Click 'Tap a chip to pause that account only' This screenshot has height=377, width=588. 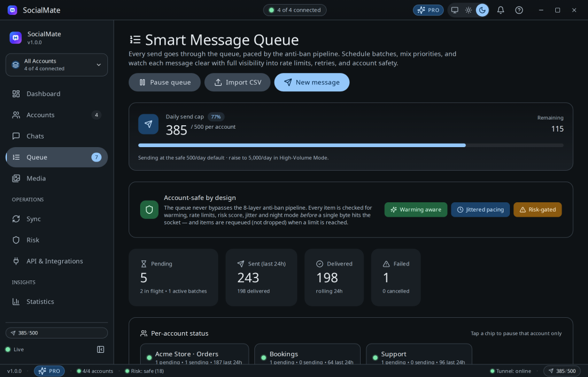coord(516,333)
